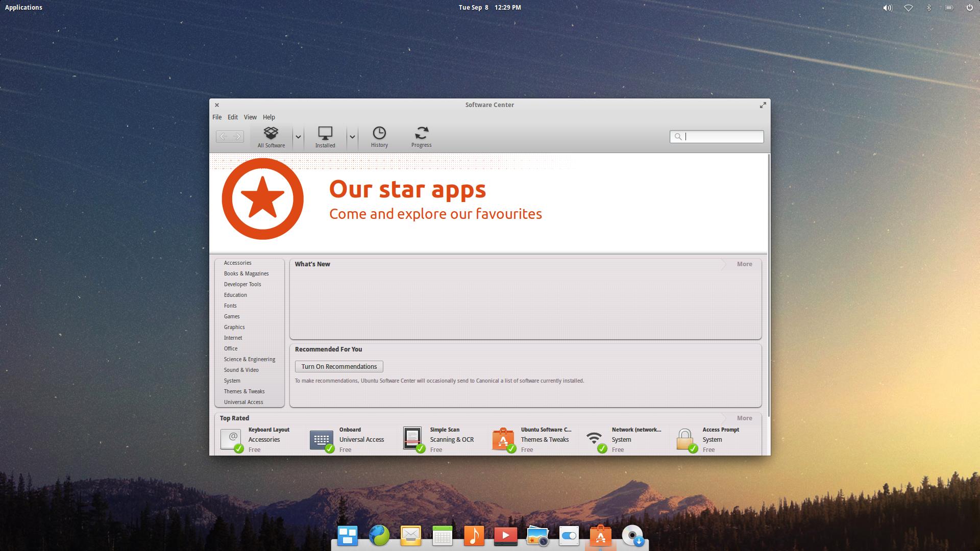Image resolution: width=980 pixels, height=551 pixels.
Task: Select the Science & Engineering category
Action: coord(250,359)
